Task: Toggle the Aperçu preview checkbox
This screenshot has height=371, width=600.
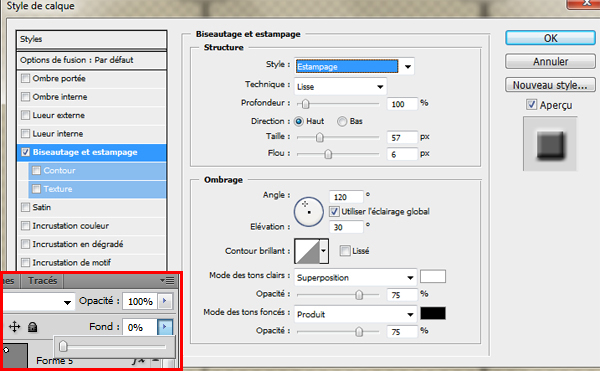Action: (531, 104)
